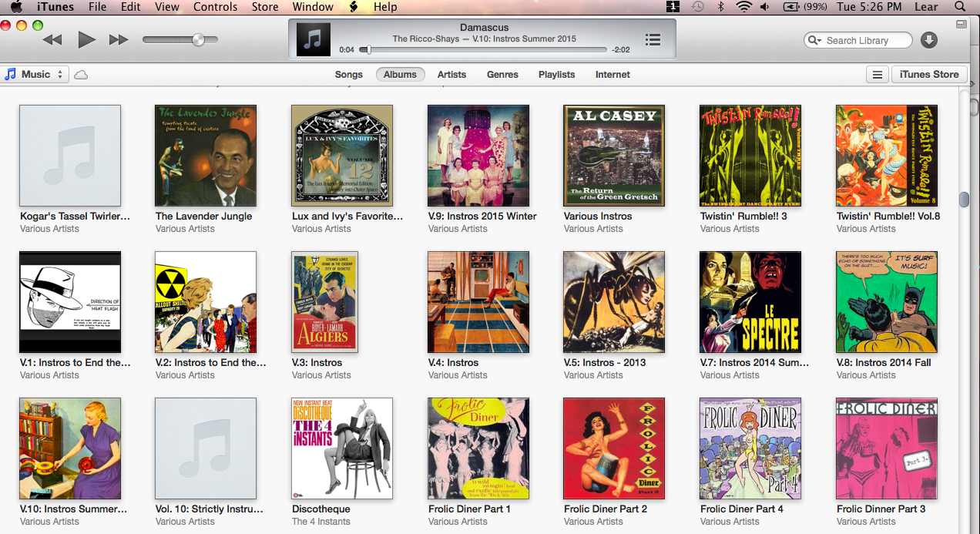Open the Genres tab
The width and height of the screenshot is (980, 534).
coord(502,75)
